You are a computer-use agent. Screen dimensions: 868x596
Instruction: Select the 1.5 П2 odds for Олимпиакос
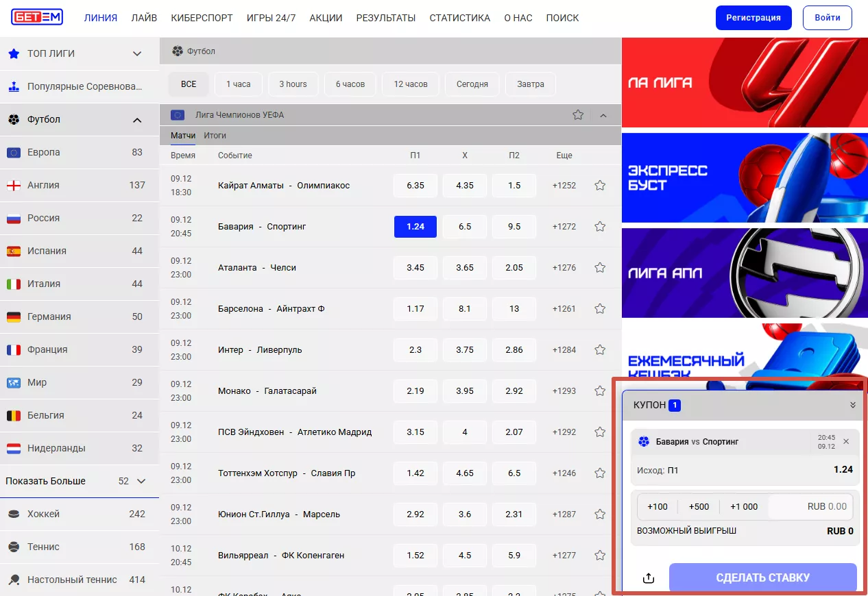click(x=514, y=186)
